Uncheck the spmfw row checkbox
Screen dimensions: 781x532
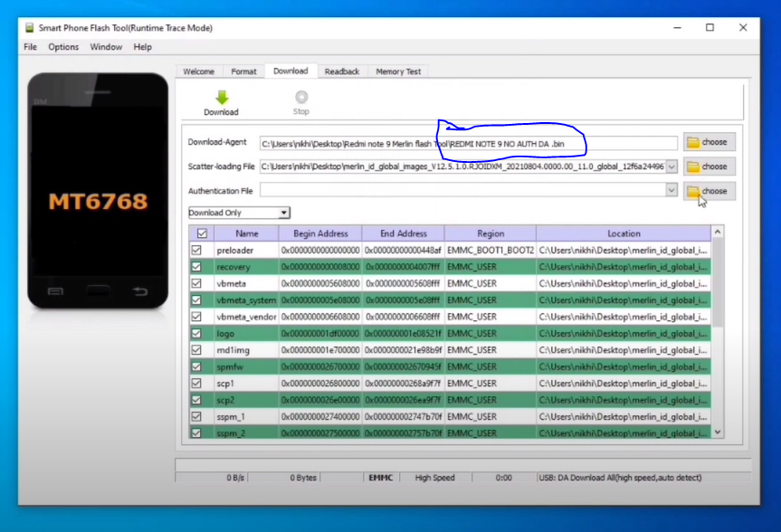[196, 366]
